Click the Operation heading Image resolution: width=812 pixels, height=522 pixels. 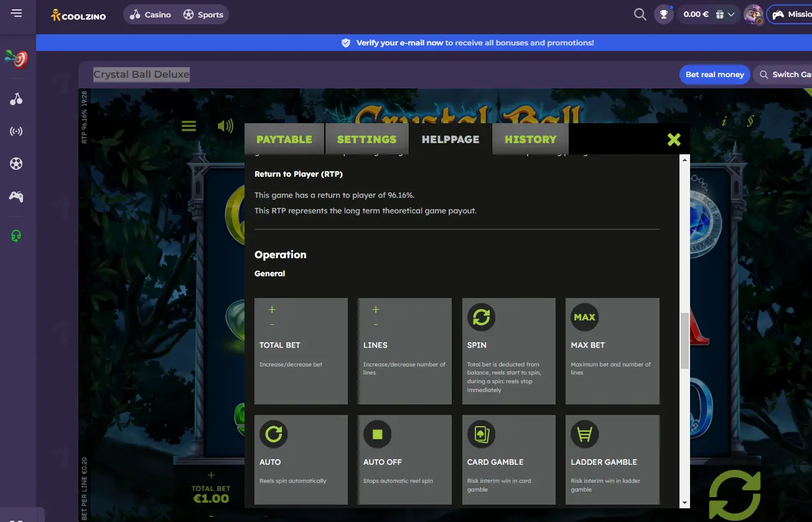281,254
